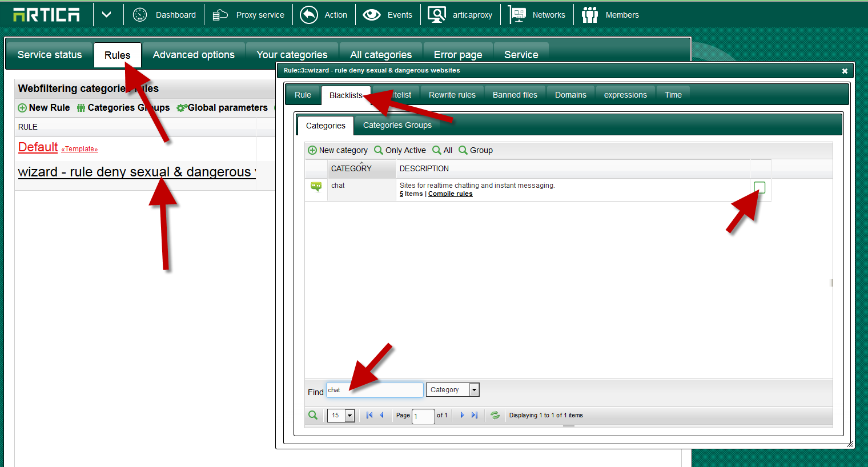Viewport: 868px width, 467px height.
Task: Open the Members menu
Action: 622,15
